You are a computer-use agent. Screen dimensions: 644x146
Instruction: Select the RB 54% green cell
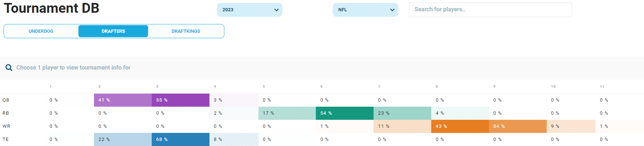click(345, 113)
